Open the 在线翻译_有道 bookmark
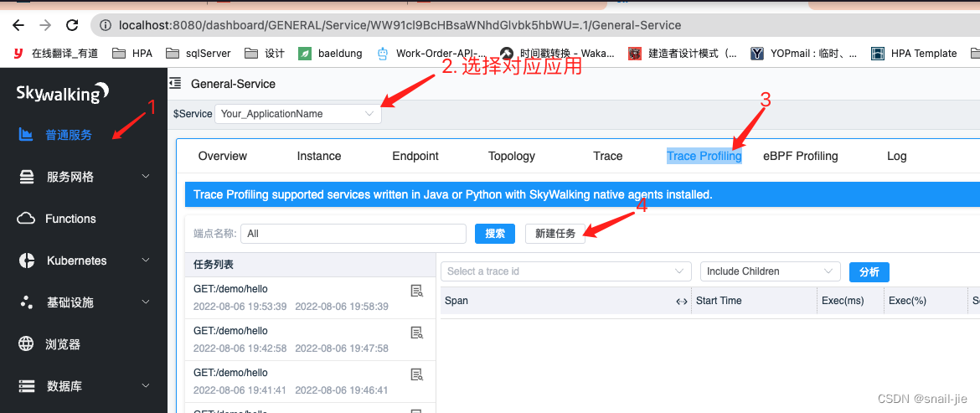The width and height of the screenshot is (980, 413). click(55, 53)
